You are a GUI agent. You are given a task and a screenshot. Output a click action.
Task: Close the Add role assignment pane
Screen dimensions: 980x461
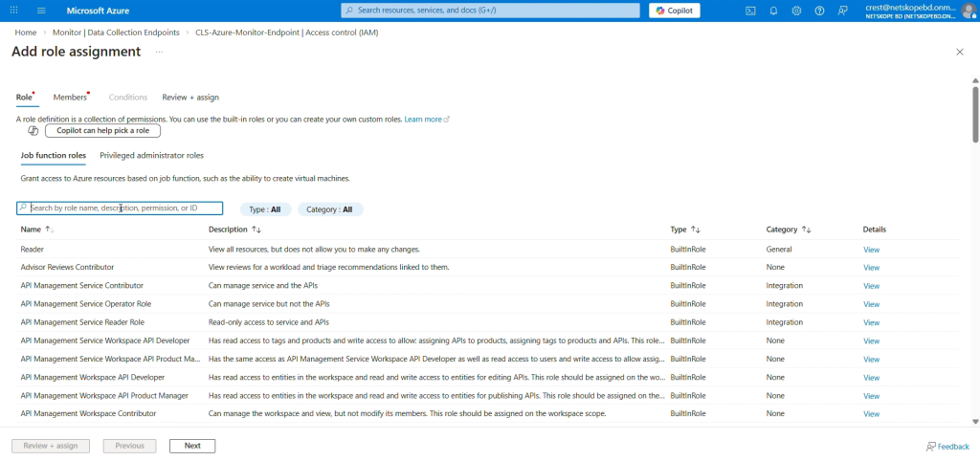click(x=959, y=52)
